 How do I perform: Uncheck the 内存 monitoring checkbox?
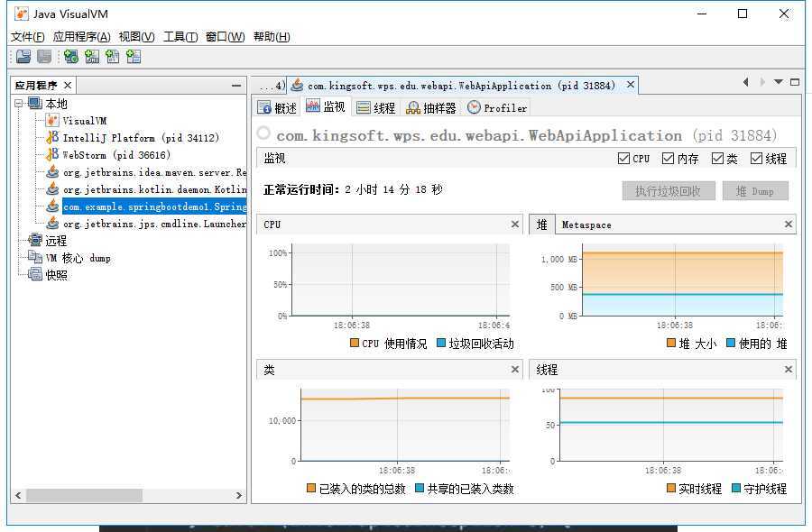point(668,159)
